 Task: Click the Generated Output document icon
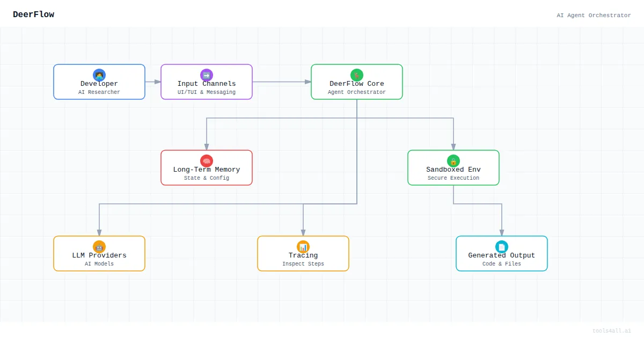502,247
